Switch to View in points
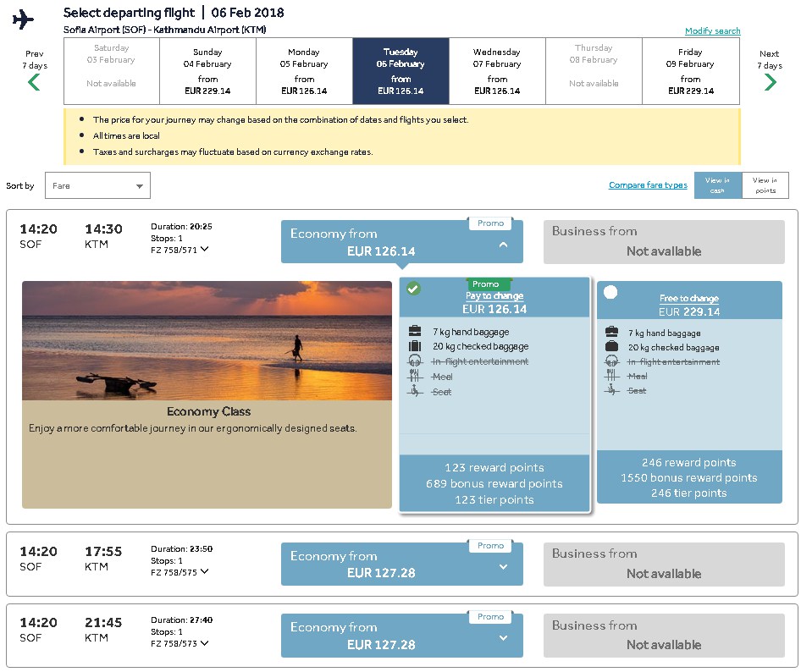 [765, 185]
